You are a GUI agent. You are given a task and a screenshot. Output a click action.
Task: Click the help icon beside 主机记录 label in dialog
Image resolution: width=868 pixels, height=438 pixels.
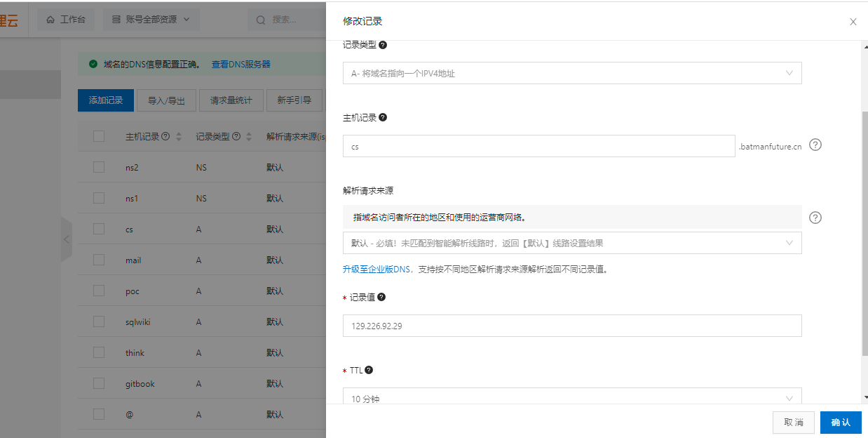click(x=383, y=117)
